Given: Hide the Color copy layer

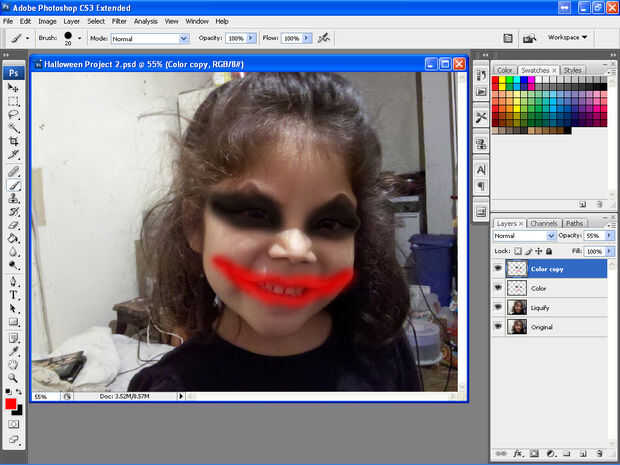Looking at the screenshot, I should [498, 268].
